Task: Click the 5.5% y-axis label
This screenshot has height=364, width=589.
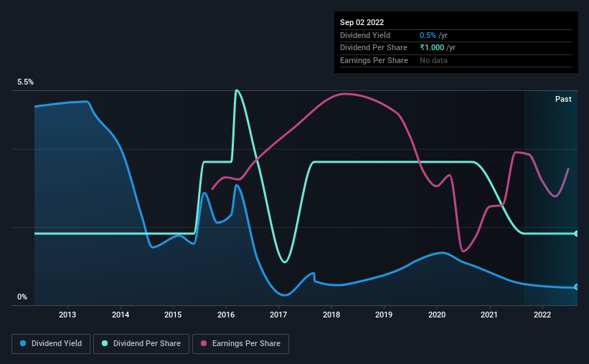Action: click(x=25, y=82)
